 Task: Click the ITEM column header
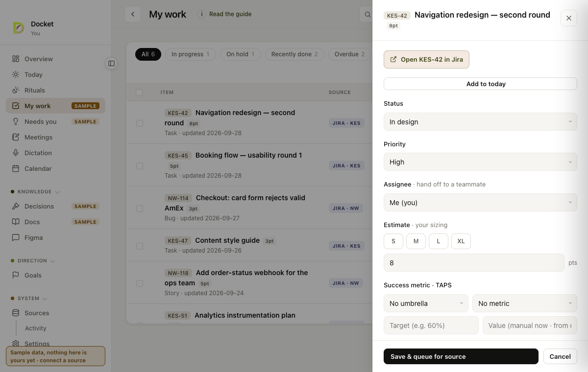tap(167, 92)
